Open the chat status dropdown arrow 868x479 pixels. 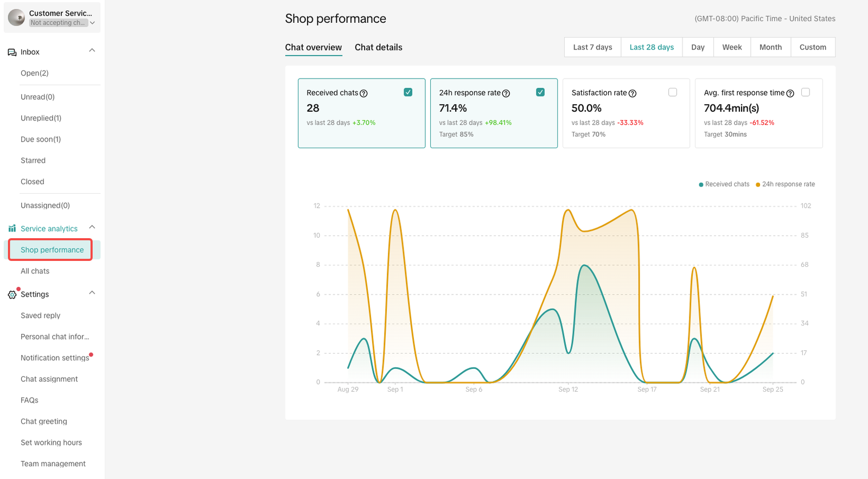tap(92, 23)
